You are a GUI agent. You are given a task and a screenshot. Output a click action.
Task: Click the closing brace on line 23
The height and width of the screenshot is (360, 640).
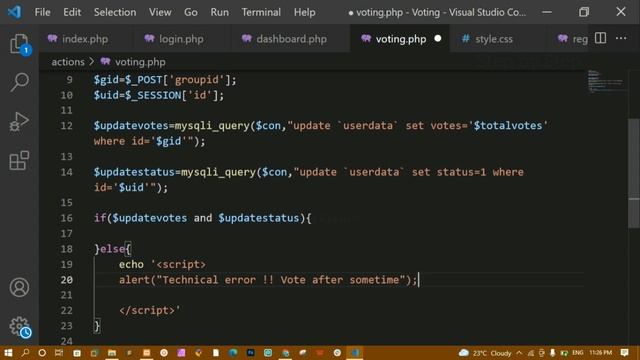pyautogui.click(x=97, y=326)
